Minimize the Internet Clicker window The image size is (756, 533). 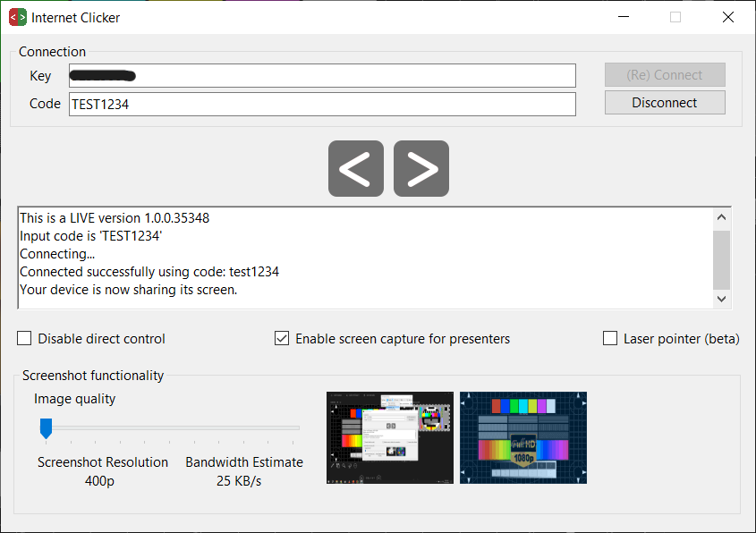tap(624, 17)
